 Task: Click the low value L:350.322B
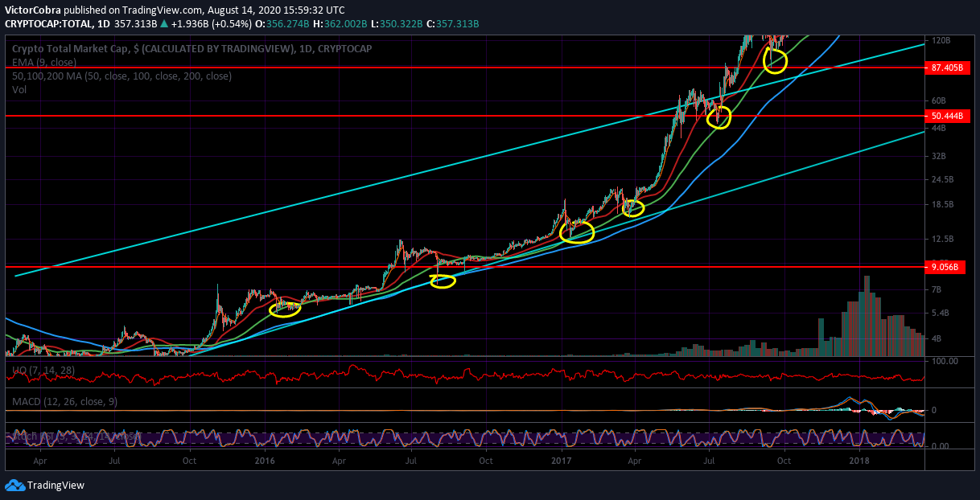click(x=397, y=24)
